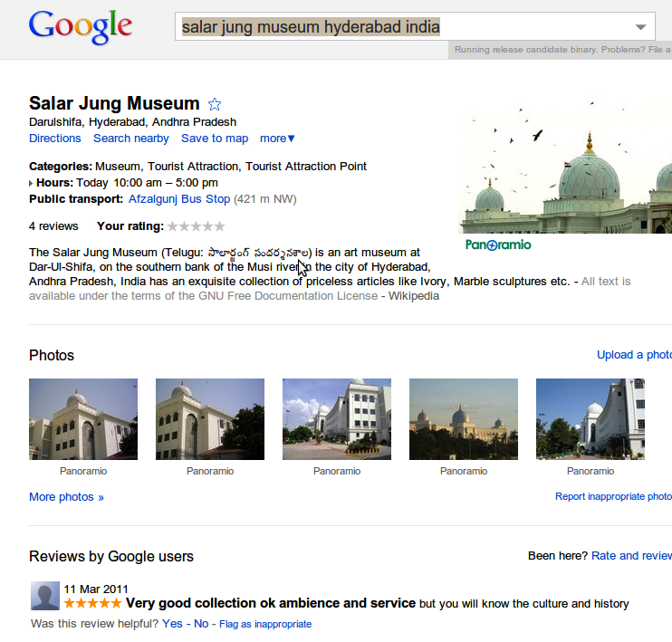Screen dimensions: 672x642
Task: Open the Wikipedia source link
Action: [414, 296]
